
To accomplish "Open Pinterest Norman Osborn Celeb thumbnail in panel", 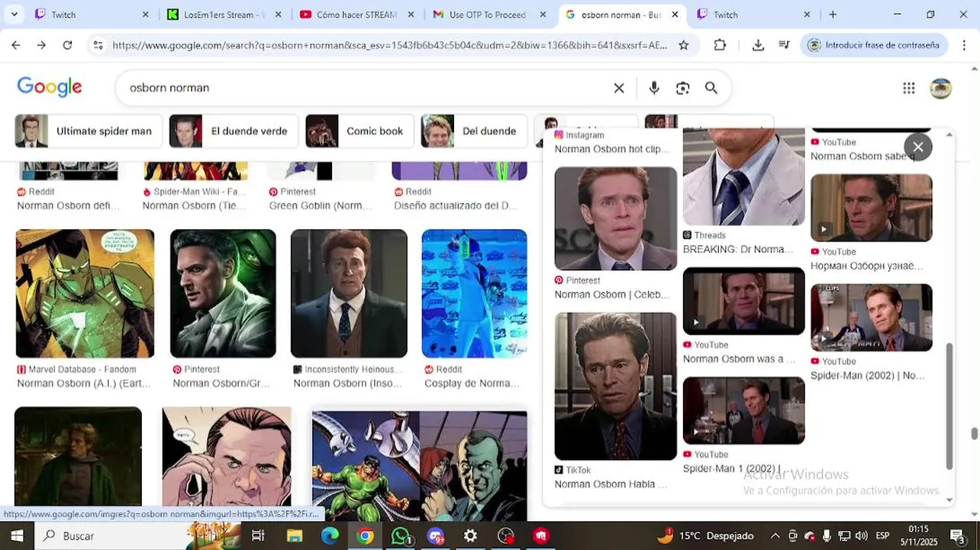I will coord(615,218).
